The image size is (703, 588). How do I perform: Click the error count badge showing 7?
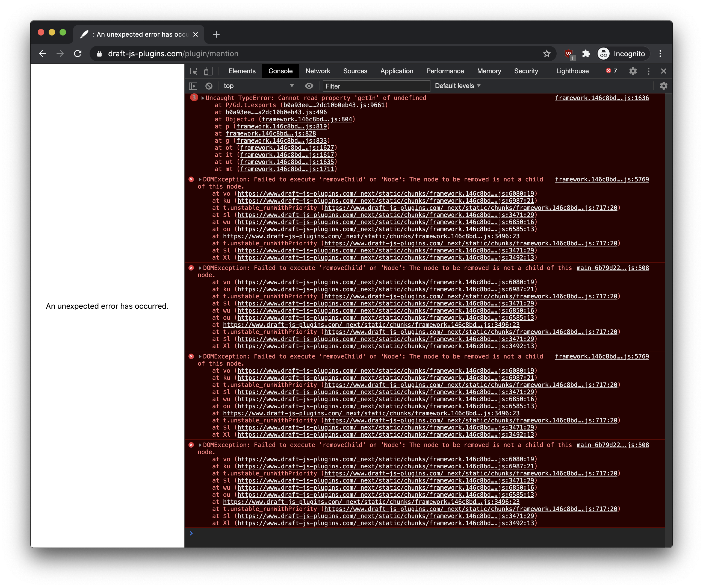[611, 71]
